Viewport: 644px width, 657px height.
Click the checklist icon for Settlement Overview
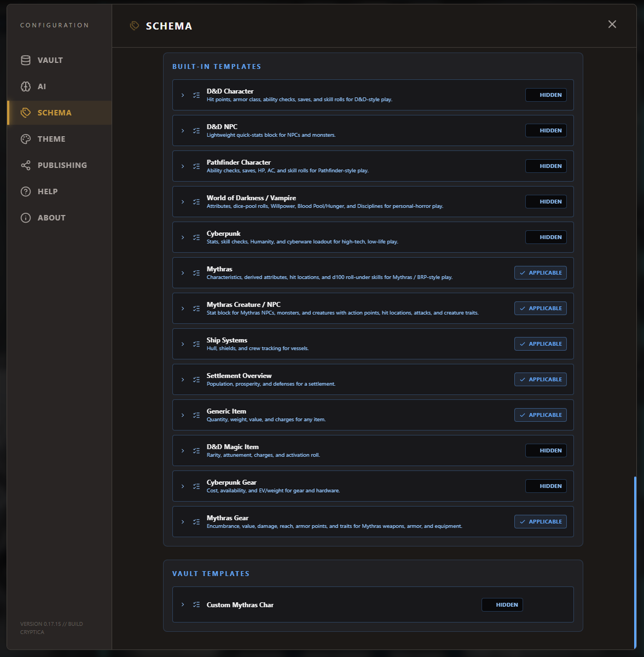point(196,380)
